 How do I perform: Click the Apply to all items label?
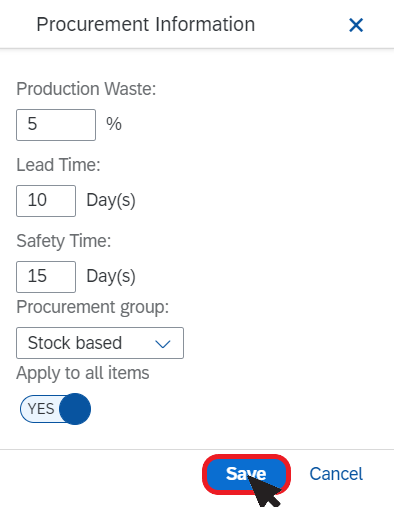(83, 373)
